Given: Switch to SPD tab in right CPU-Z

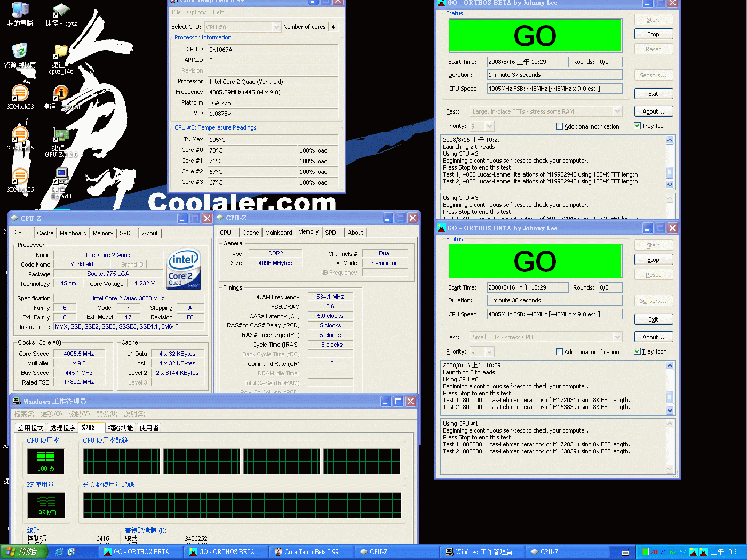Looking at the screenshot, I should 330,233.
